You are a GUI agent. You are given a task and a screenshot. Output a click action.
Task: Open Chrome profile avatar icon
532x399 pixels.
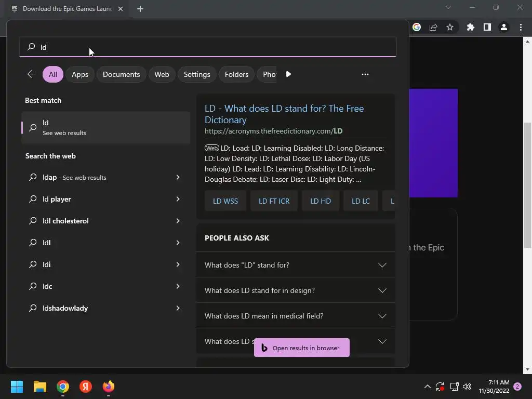click(504, 27)
